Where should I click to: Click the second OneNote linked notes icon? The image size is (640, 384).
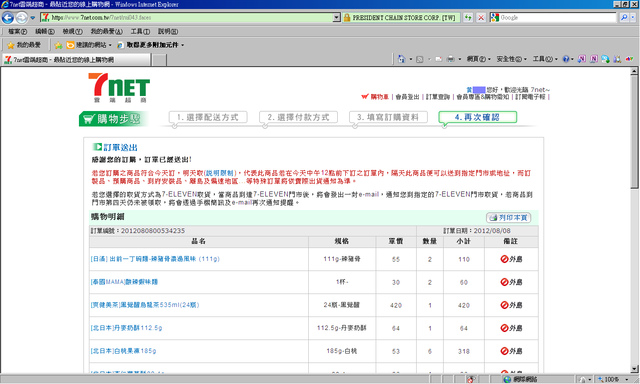tap(593, 59)
